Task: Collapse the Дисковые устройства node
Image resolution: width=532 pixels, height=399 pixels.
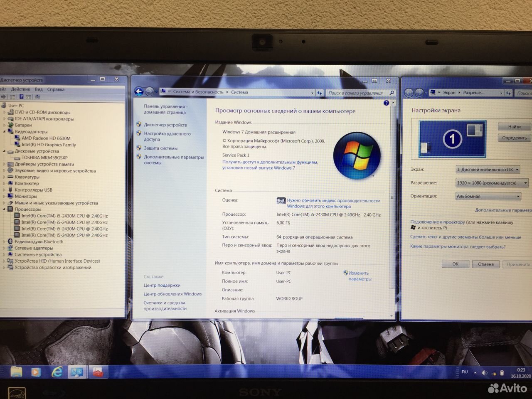Action: (x=5, y=151)
